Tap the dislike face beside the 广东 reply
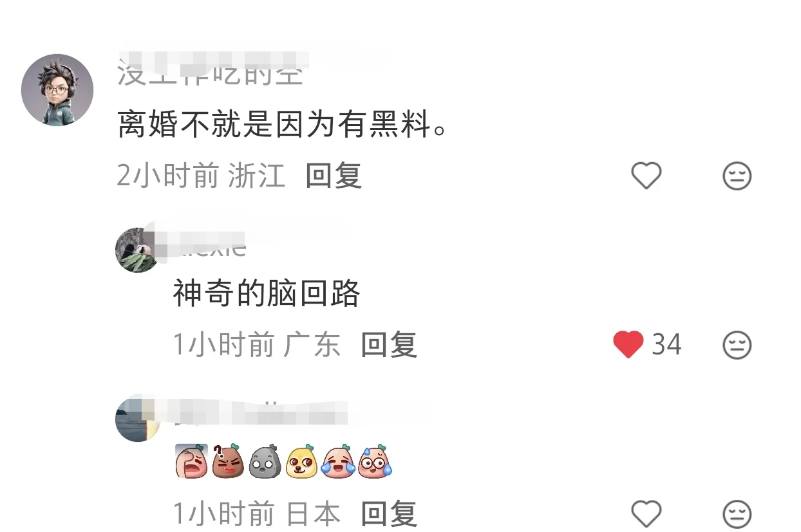This screenshot has width=801, height=532. pyautogui.click(x=737, y=345)
